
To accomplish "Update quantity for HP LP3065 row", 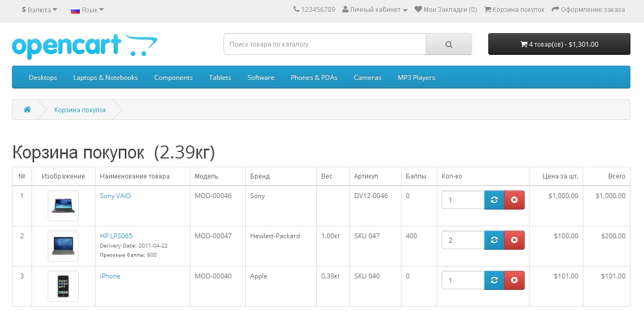I will (x=494, y=240).
